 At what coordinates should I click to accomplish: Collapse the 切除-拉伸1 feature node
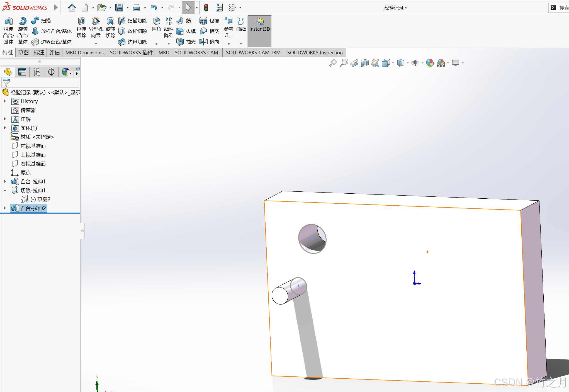[x=5, y=191]
